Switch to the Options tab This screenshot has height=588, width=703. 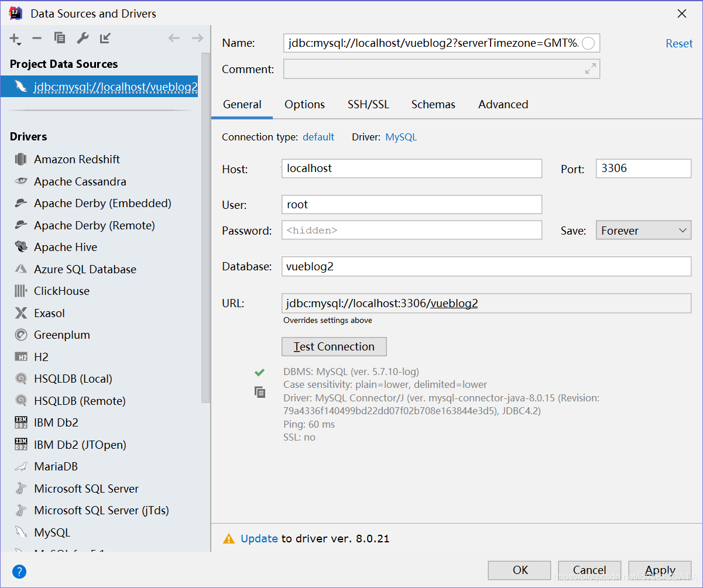[304, 105]
